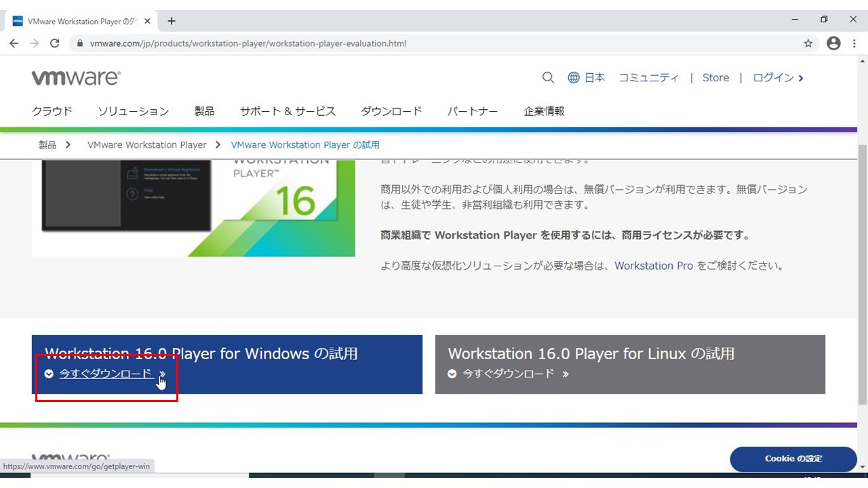The width and height of the screenshot is (868, 488).
Task: Click the globe region icon
Action: (574, 77)
